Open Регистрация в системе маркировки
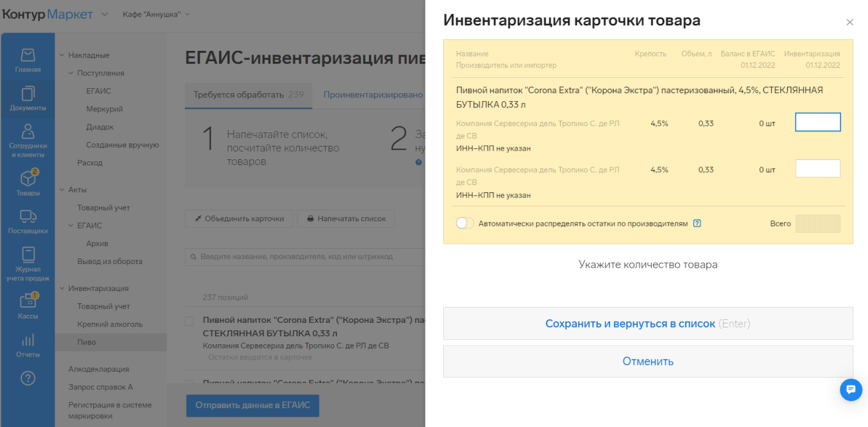The image size is (868, 427). (110, 410)
